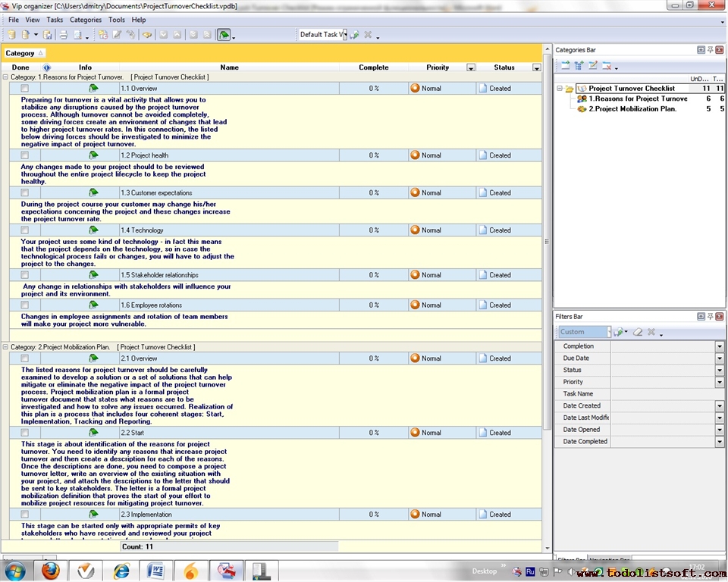Click the edit category pencil icon

click(x=593, y=66)
